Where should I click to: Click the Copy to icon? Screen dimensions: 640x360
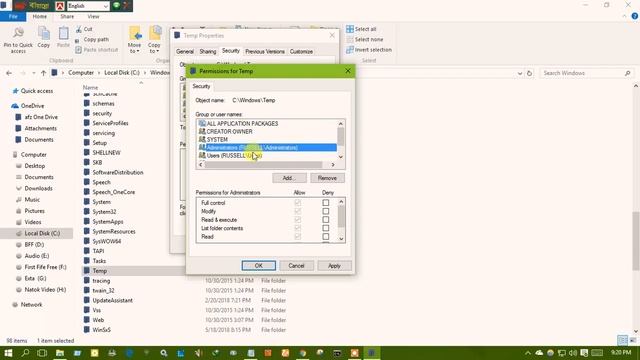155,33
